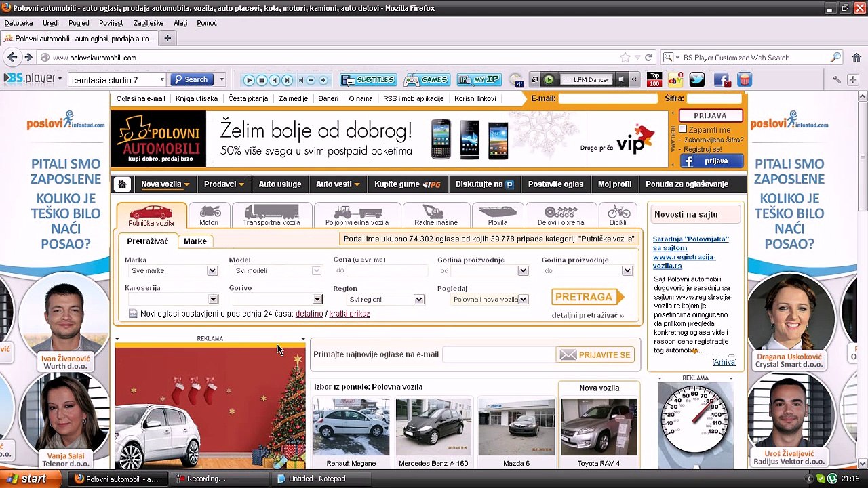Expand the Karoserija combo box

pyautogui.click(x=172, y=299)
